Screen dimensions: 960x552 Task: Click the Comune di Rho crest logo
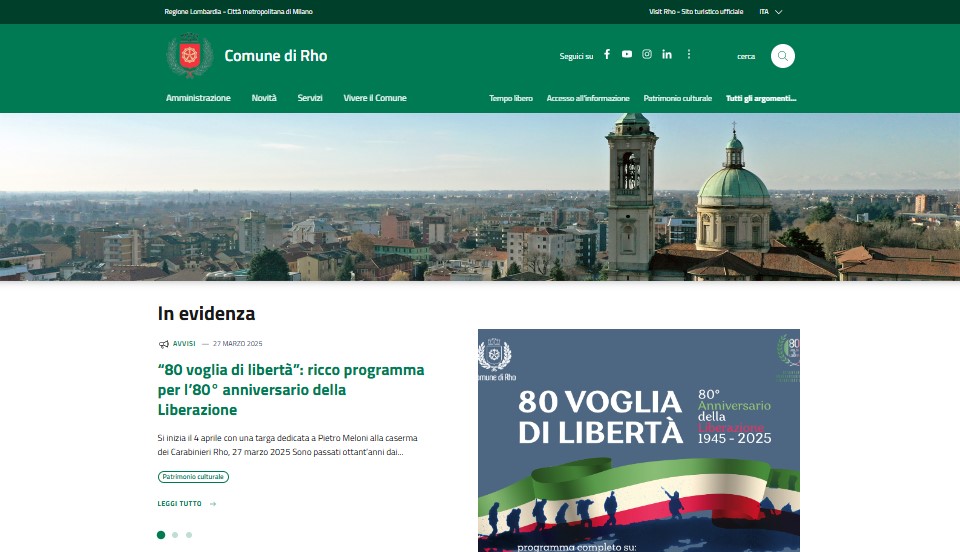click(x=189, y=56)
